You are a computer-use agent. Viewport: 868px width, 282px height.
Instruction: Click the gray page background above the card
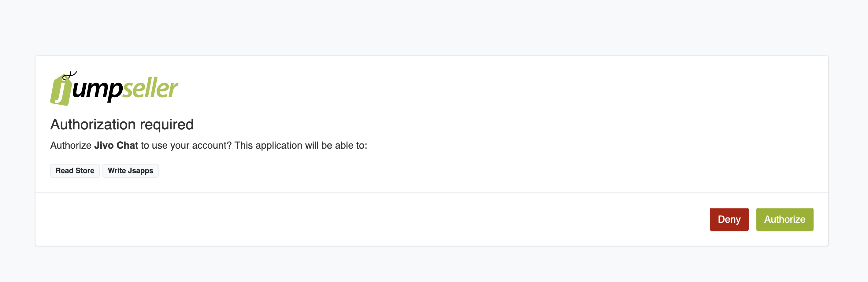coord(434,27)
